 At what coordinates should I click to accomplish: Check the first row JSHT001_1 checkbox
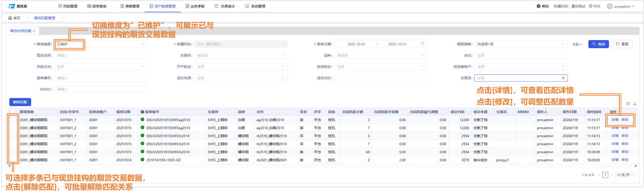13,120
